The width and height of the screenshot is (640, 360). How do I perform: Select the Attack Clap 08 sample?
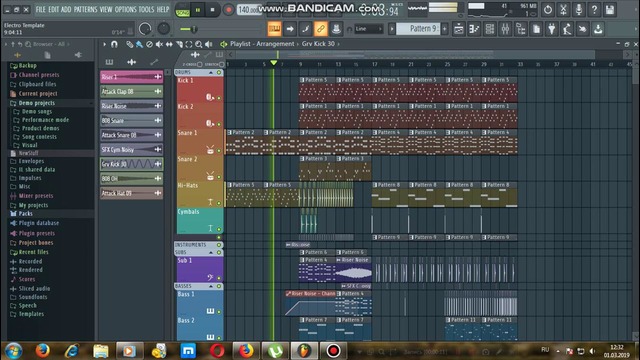[x=131, y=91]
